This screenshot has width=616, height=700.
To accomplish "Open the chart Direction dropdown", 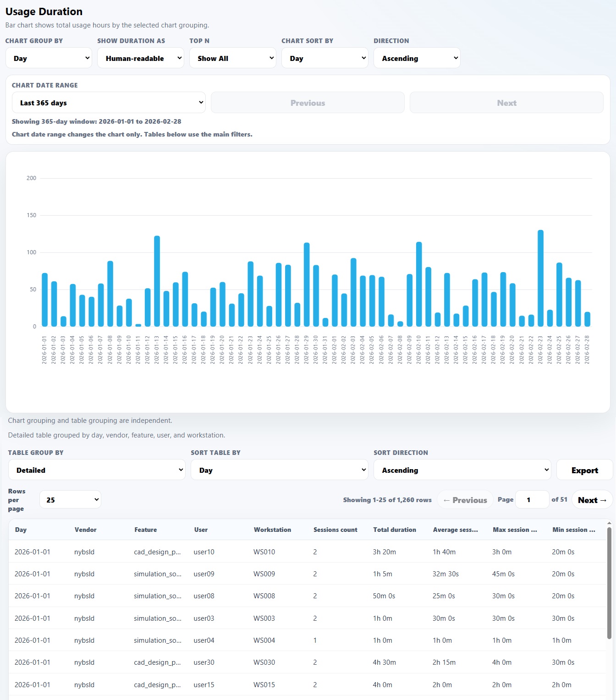I will pos(417,58).
